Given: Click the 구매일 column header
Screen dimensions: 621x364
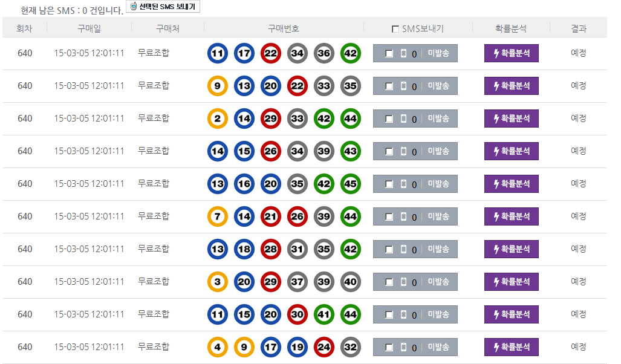Looking at the screenshot, I should click(89, 28).
